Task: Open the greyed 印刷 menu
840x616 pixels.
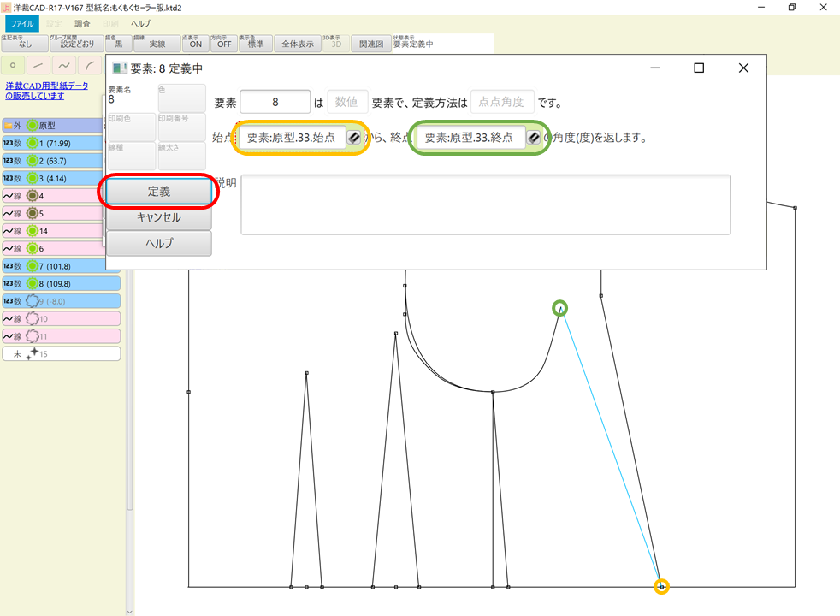Action: [110, 24]
